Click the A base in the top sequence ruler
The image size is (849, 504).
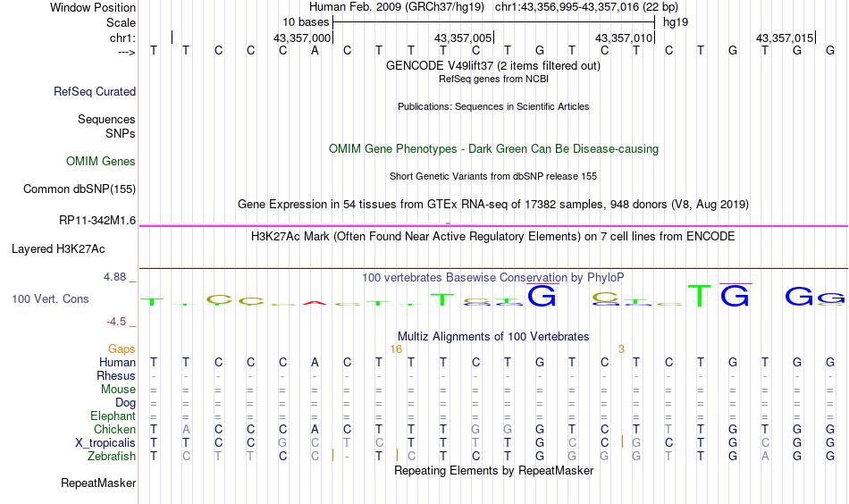click(315, 51)
